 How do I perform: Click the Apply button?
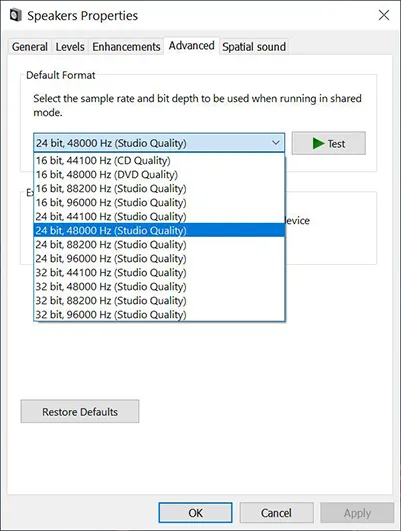[357, 513]
